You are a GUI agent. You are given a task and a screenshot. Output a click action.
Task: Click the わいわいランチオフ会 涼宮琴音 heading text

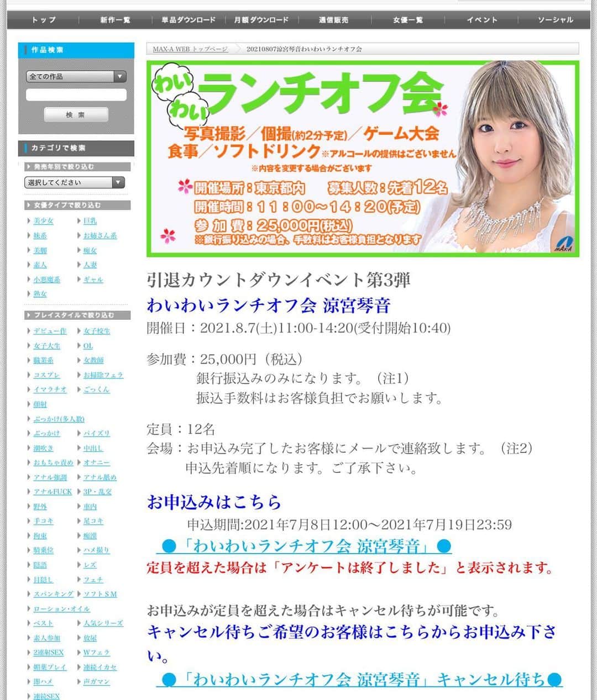[x=269, y=305]
